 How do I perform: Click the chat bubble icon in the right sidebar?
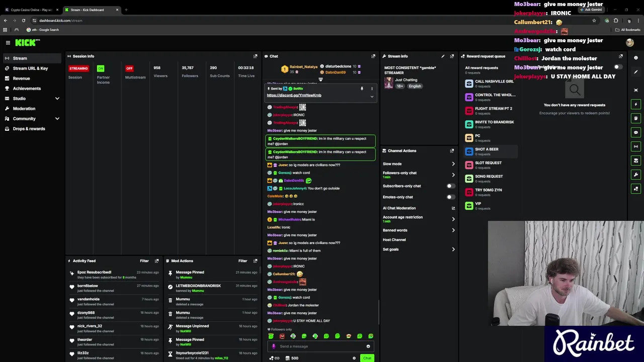click(x=636, y=133)
